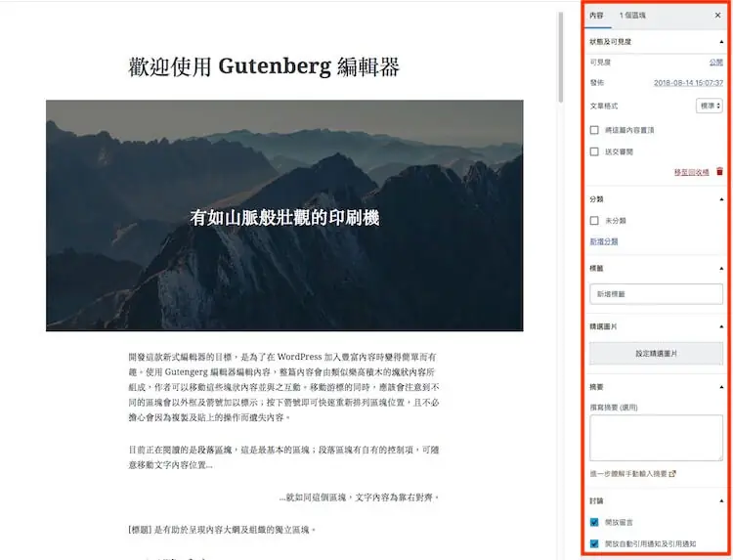Click the cover text 有如山脈般壯觀的印刷機
733x560 pixels.
[x=284, y=218]
